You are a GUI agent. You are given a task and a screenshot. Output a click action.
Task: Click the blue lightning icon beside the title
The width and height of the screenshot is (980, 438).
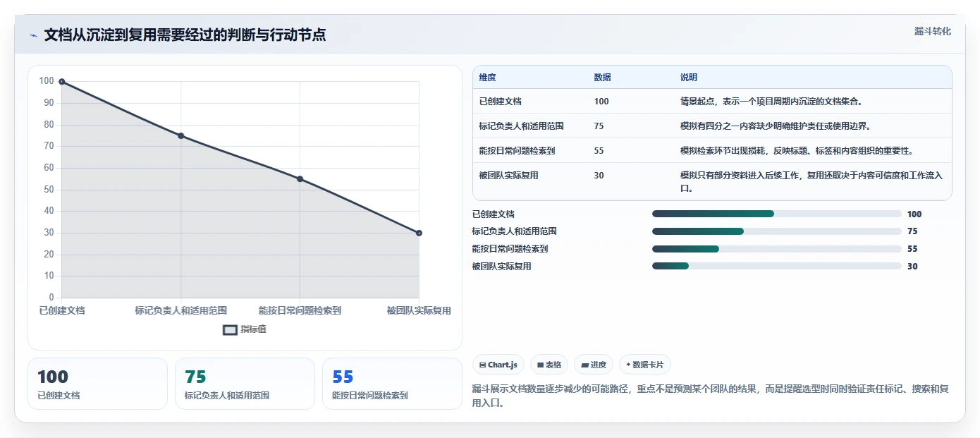coord(33,35)
